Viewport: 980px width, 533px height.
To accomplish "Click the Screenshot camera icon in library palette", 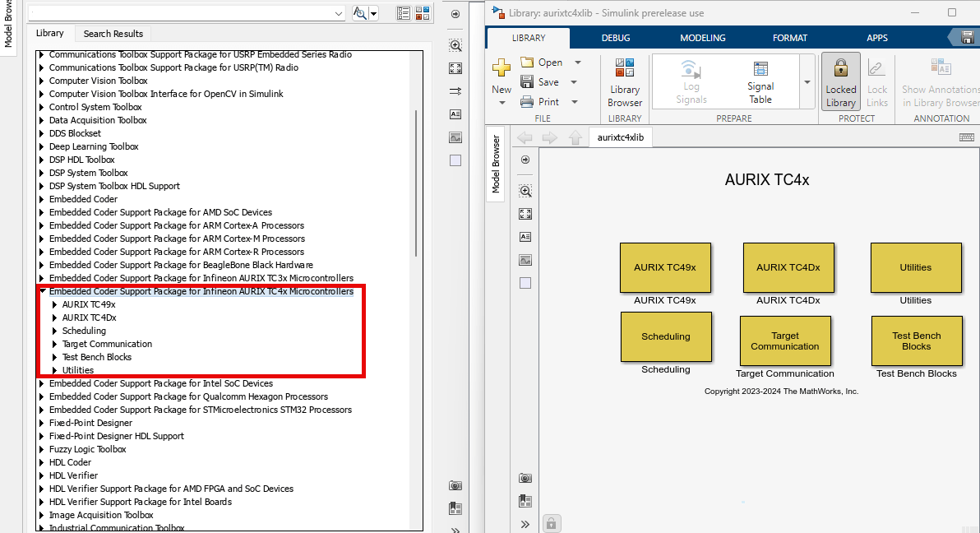I will coord(525,478).
